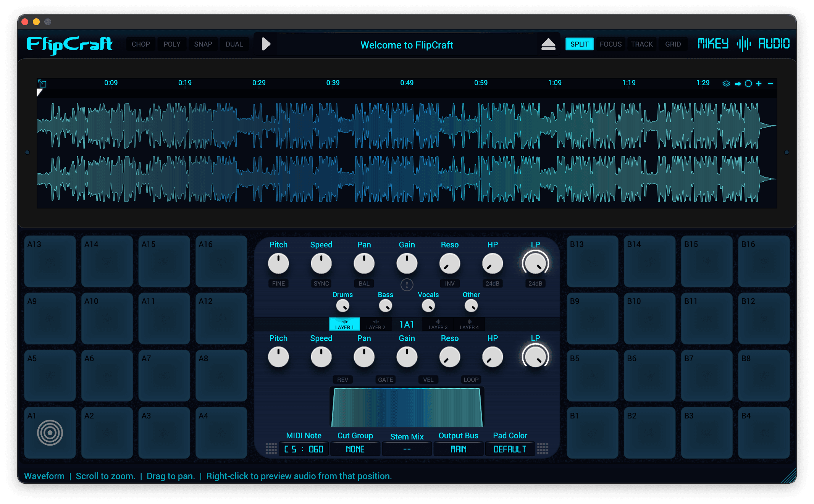This screenshot has height=504, width=814.
Task: Activate CHOP mode in the toolbar
Action: coord(141,44)
